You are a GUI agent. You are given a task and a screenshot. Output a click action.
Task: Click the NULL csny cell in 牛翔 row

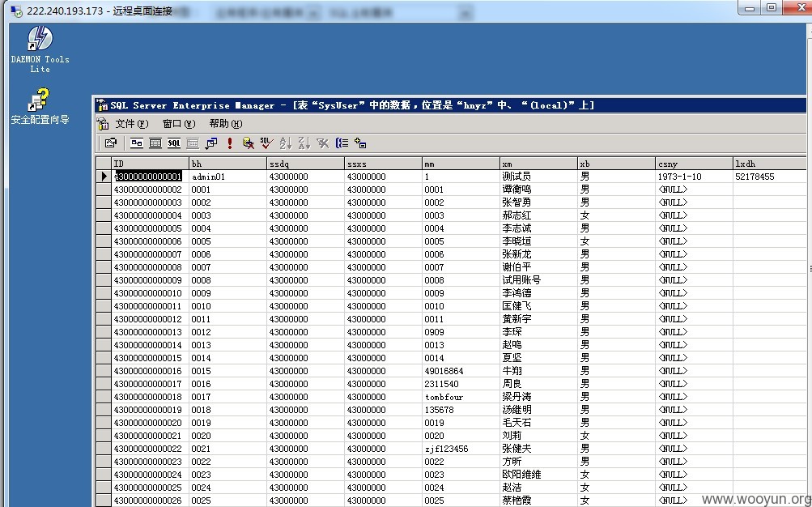click(694, 371)
